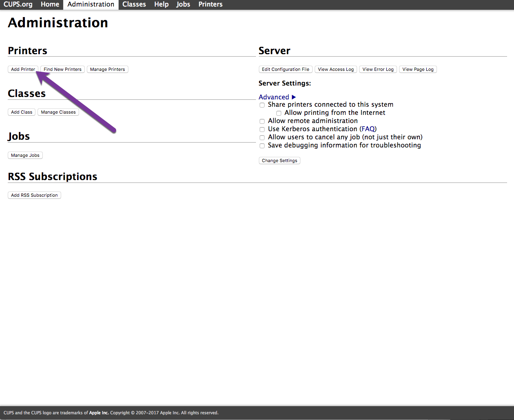514x420 pixels.
Task: Click the Server Settings label
Action: [x=285, y=83]
